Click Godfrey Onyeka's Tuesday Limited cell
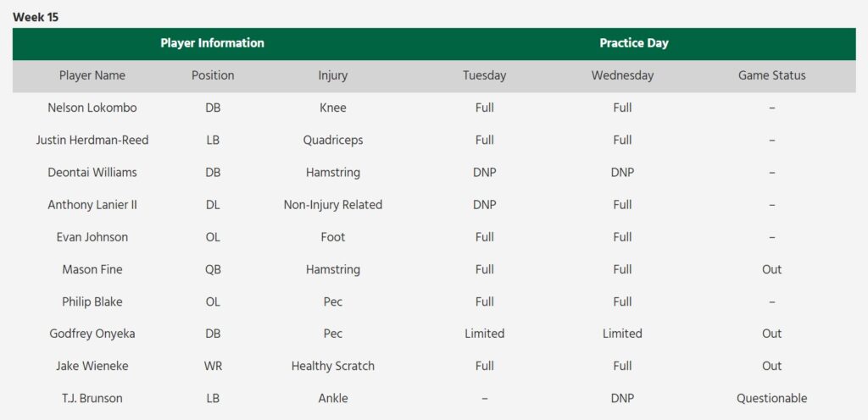The image size is (868, 420). click(x=484, y=334)
